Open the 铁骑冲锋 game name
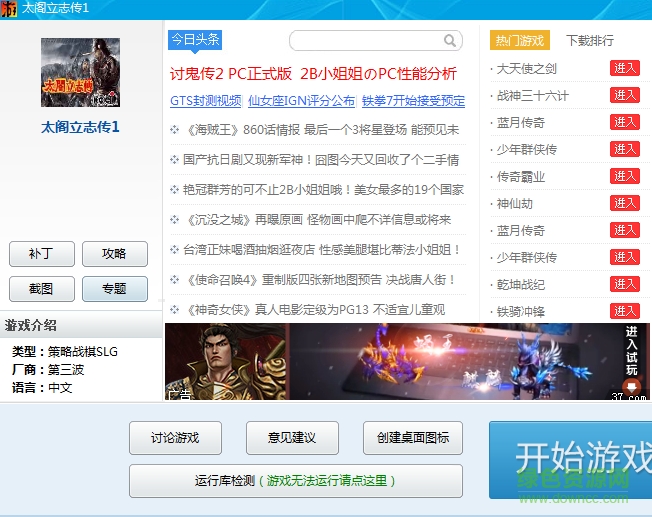Viewport: 652px width, 517px height. click(521, 312)
